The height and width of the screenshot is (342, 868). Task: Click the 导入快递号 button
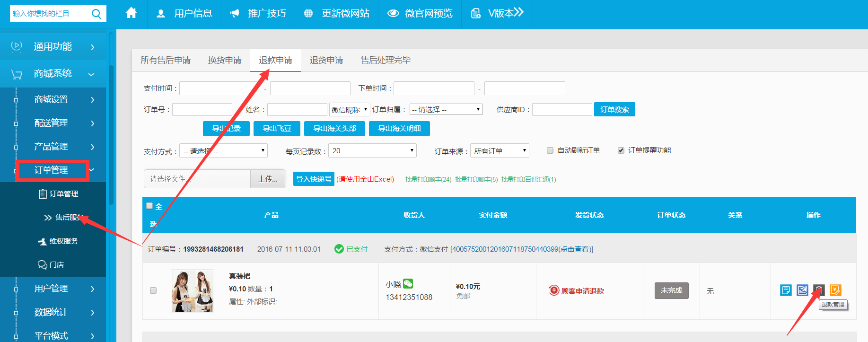[314, 179]
